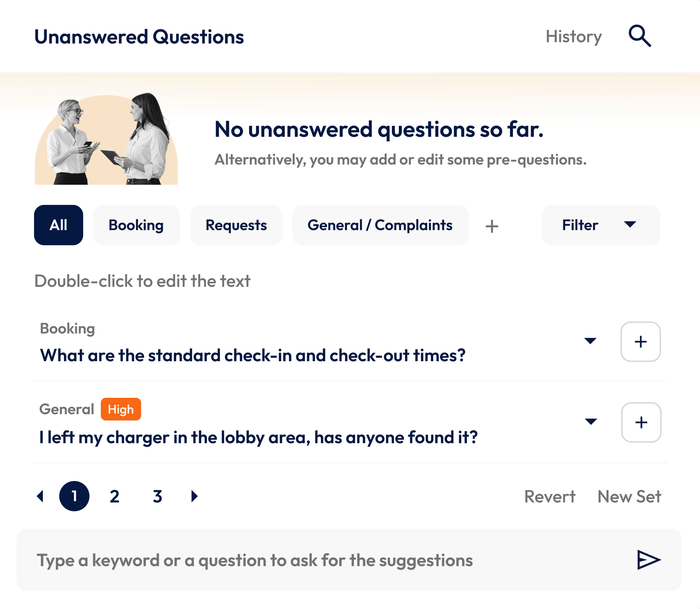
Task: Jump to page 3
Action: 158,496
